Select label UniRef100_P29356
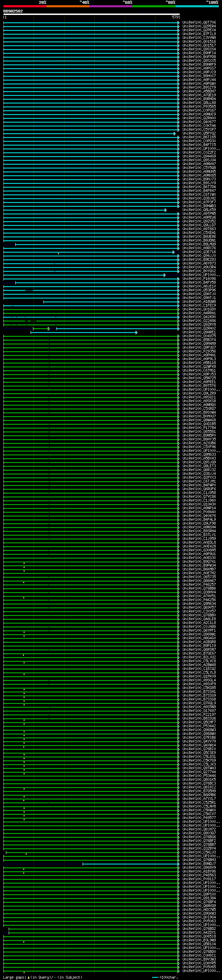Screen dimensions: 222x980 coord(199,351)
